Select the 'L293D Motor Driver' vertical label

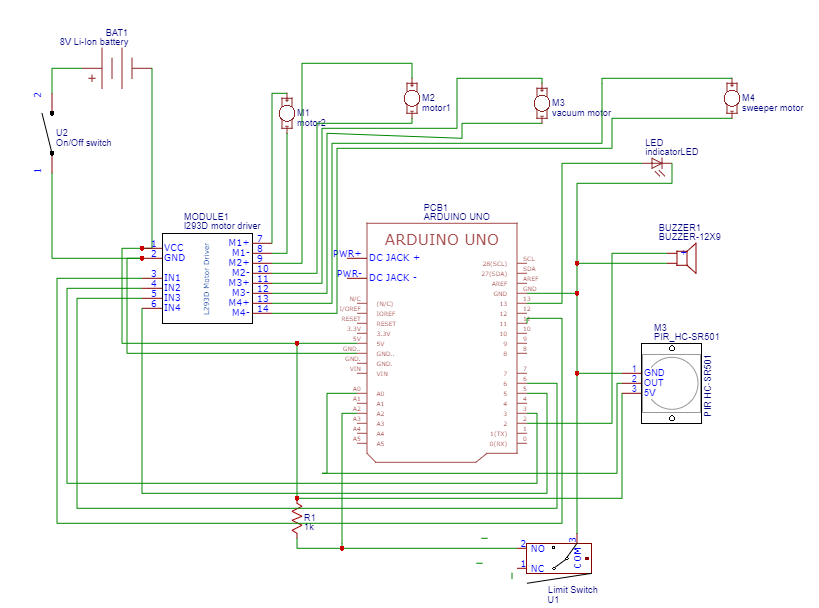coord(206,279)
